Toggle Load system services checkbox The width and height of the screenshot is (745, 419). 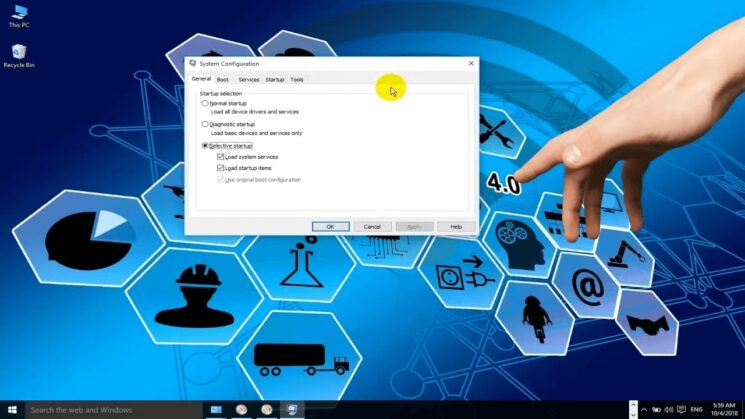click(x=220, y=156)
